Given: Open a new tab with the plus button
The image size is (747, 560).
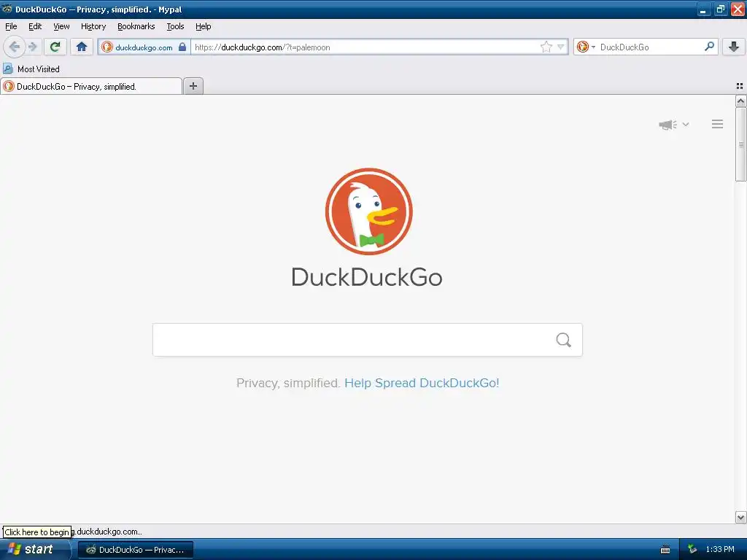Looking at the screenshot, I should tap(193, 86).
